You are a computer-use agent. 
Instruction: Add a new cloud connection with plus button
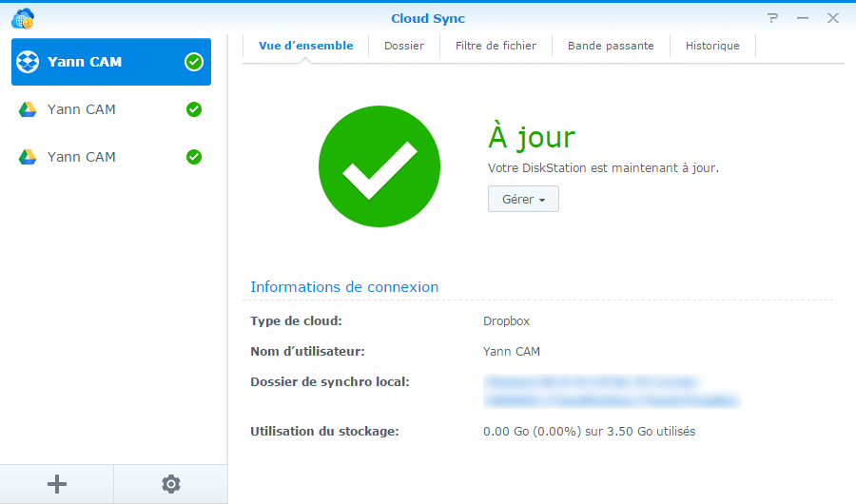57,484
